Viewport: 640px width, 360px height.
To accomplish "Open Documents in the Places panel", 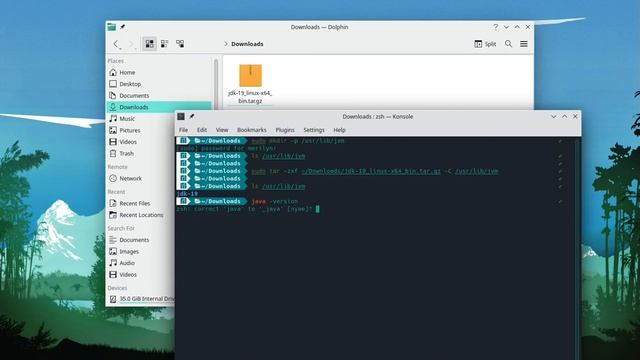I will [x=159, y=96].
